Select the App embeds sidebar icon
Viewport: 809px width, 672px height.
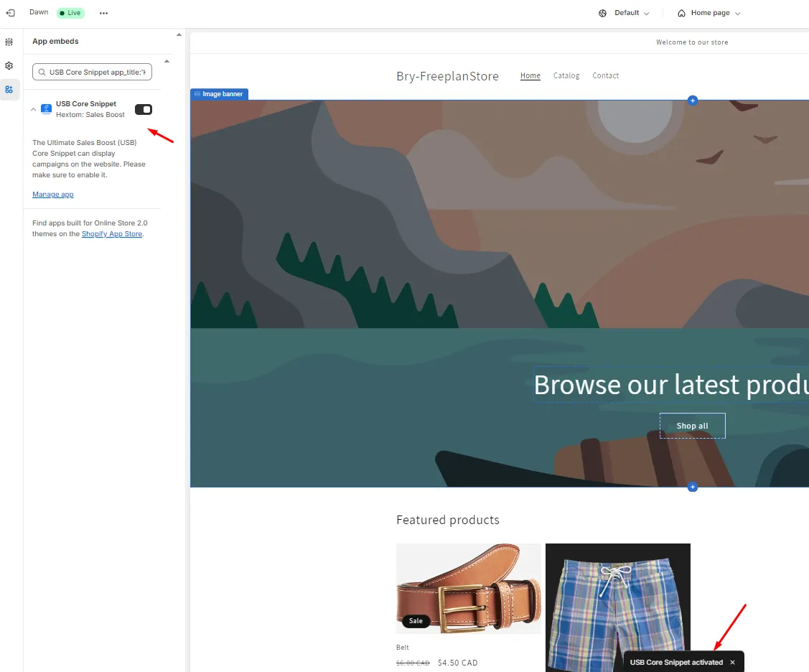(9, 89)
